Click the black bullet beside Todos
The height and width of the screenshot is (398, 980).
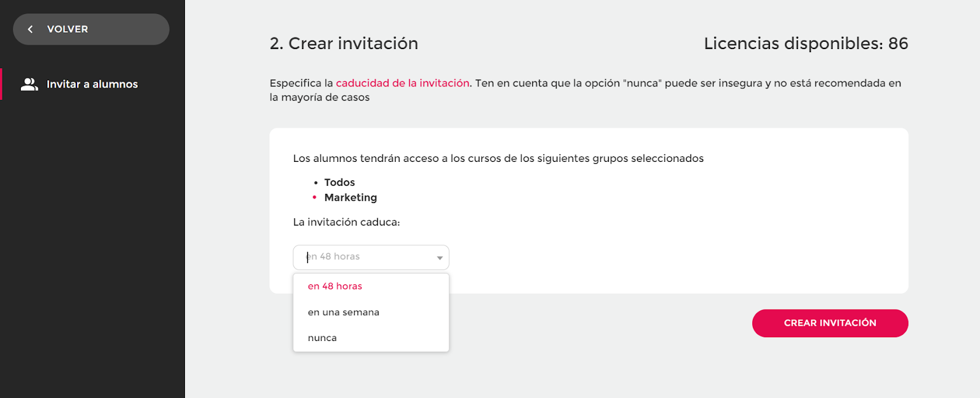point(316,183)
